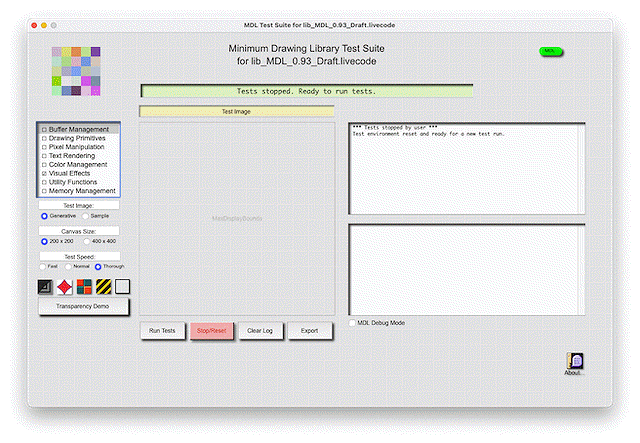Click the 'Test Image:' label field
The width and height of the screenshot is (640, 443).
tap(79, 205)
